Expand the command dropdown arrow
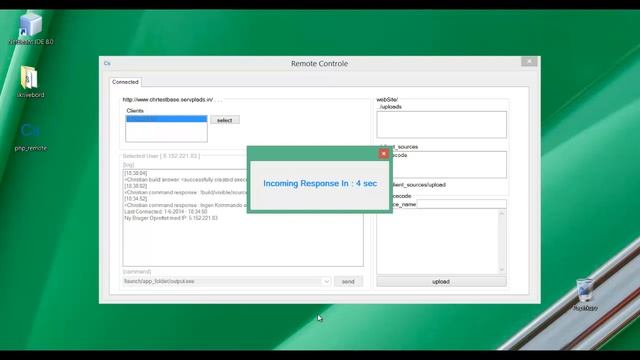The height and width of the screenshot is (360, 640). pos(326,281)
